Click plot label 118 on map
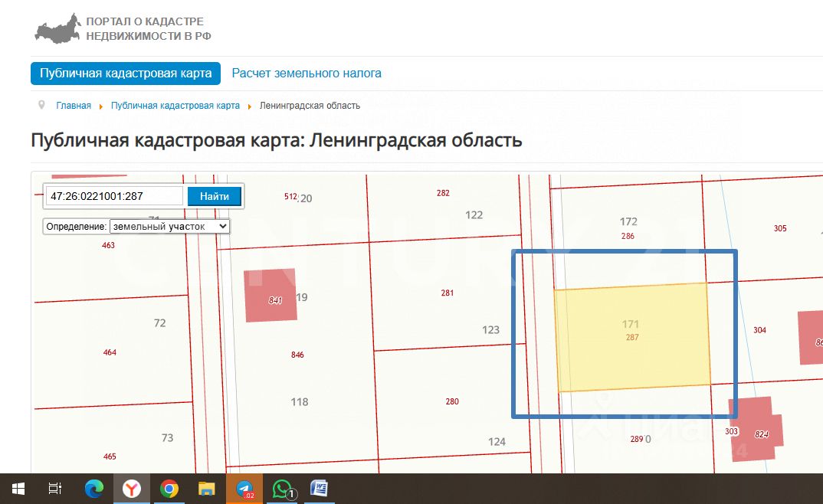The height and width of the screenshot is (504, 823). 300,402
